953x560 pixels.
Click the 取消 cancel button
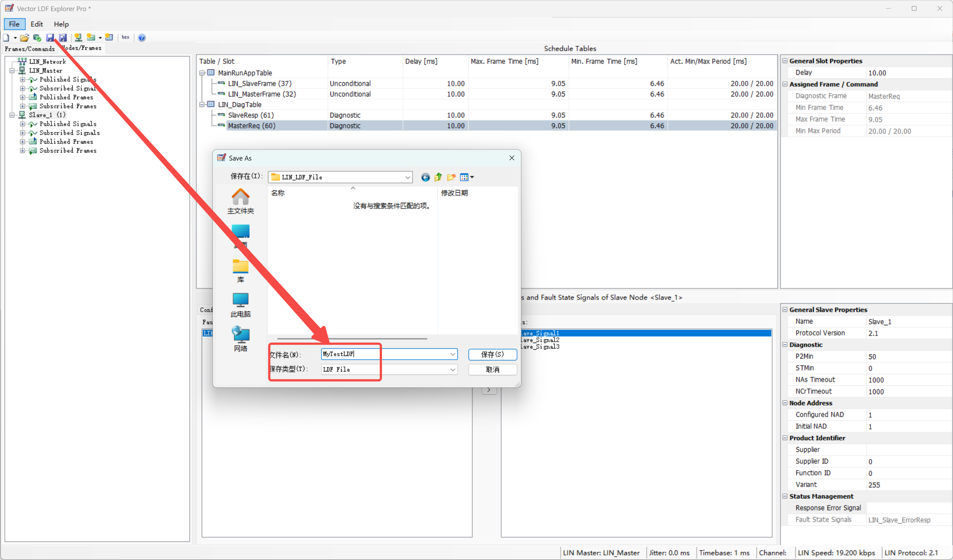[x=492, y=369]
